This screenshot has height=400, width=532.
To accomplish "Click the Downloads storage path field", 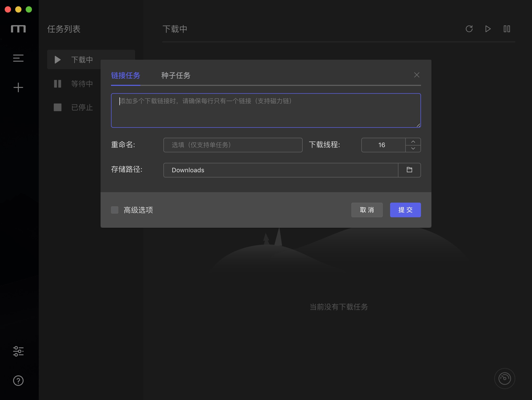I will coord(281,170).
